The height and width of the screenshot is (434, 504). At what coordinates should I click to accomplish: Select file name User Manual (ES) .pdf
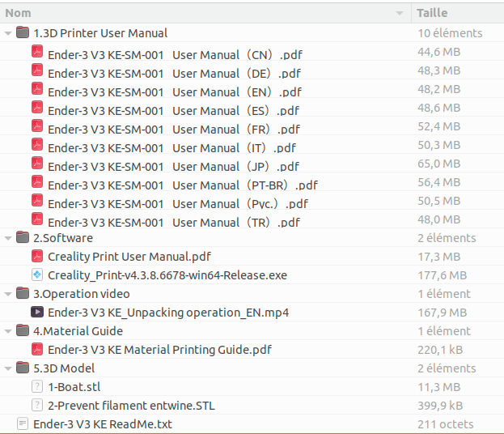(x=174, y=111)
